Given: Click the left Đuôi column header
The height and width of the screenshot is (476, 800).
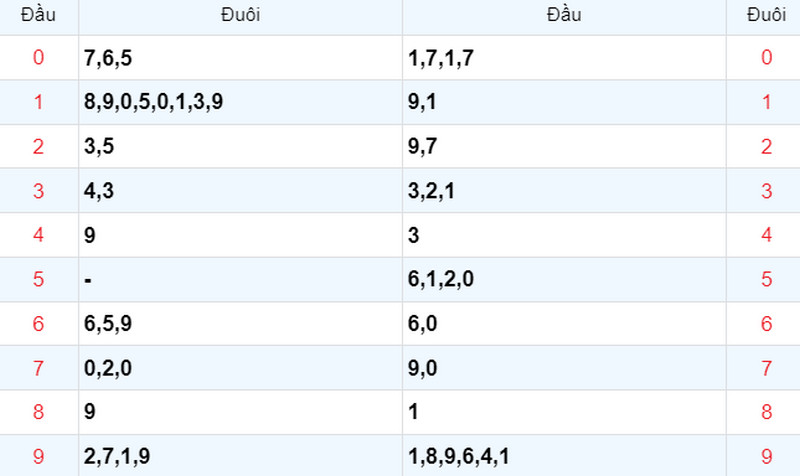Looking at the screenshot, I should (240, 15).
